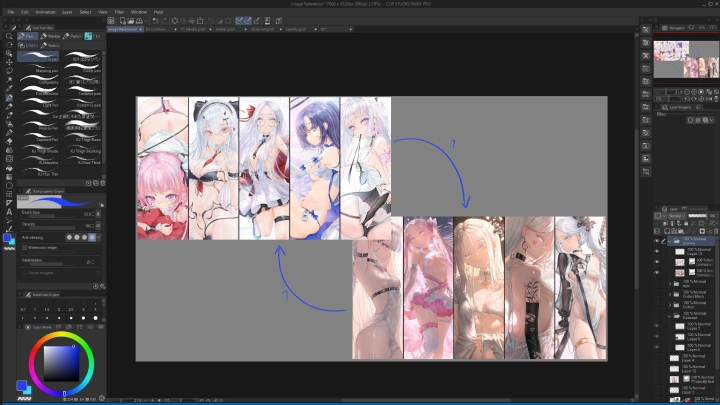
Task: Open the Filter menu
Action: click(119, 12)
